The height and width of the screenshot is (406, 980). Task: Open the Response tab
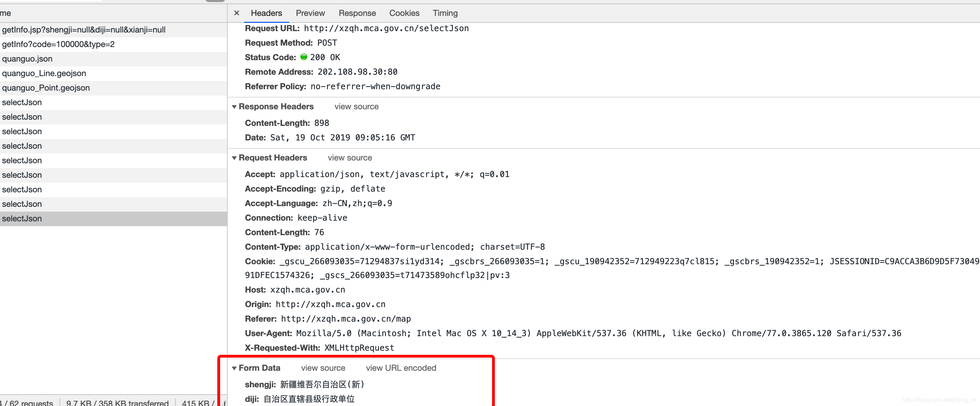(x=357, y=13)
